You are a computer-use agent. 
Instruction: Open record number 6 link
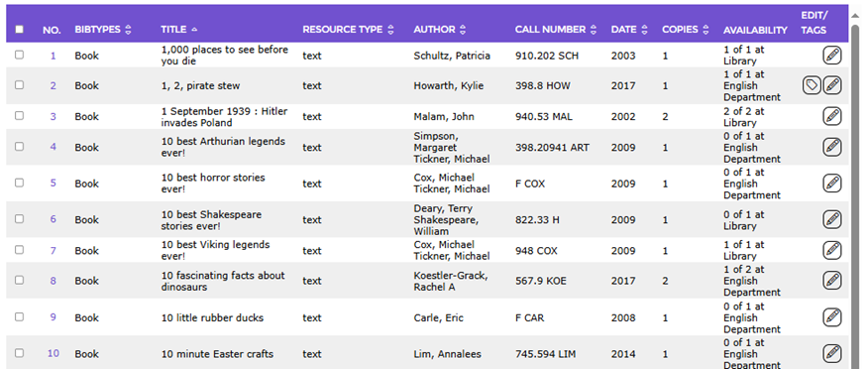[54, 219]
